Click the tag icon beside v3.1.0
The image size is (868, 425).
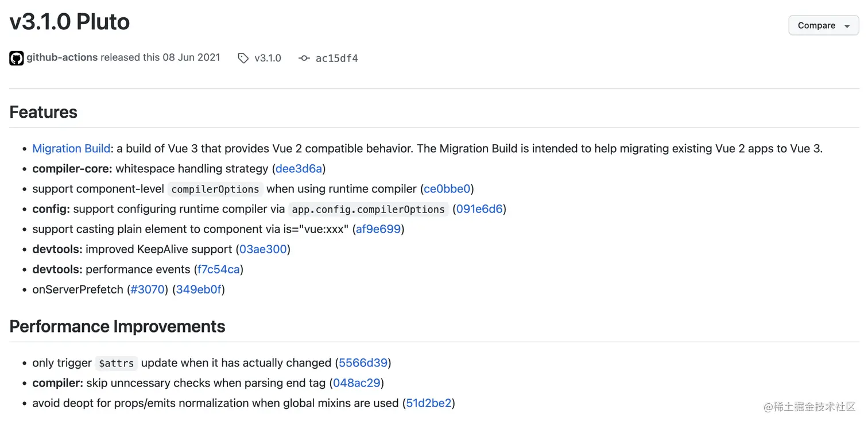tap(243, 58)
